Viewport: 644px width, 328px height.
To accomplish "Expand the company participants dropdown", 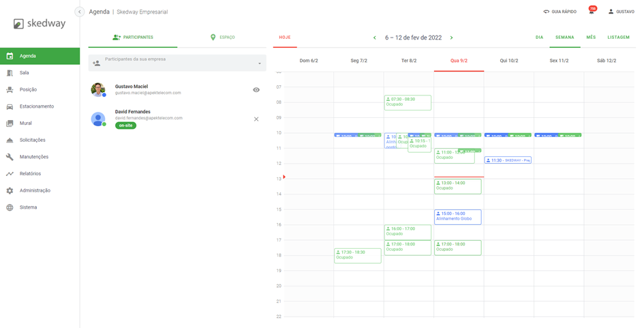I will click(x=260, y=64).
